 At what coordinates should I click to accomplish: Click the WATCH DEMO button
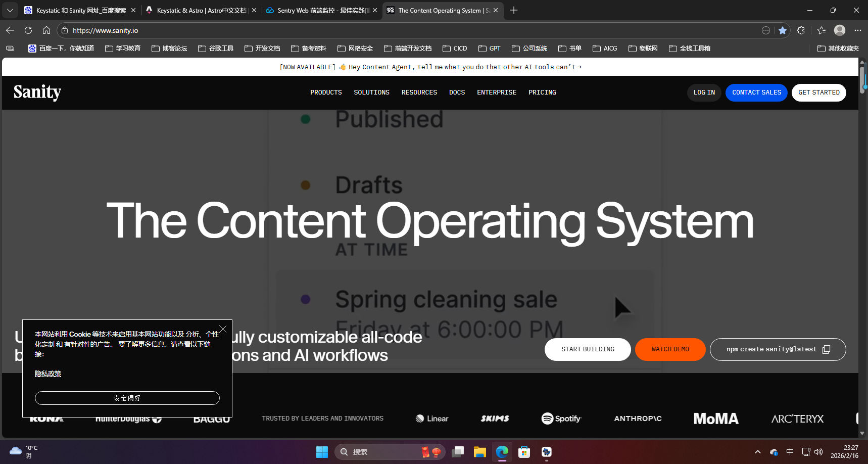point(670,349)
